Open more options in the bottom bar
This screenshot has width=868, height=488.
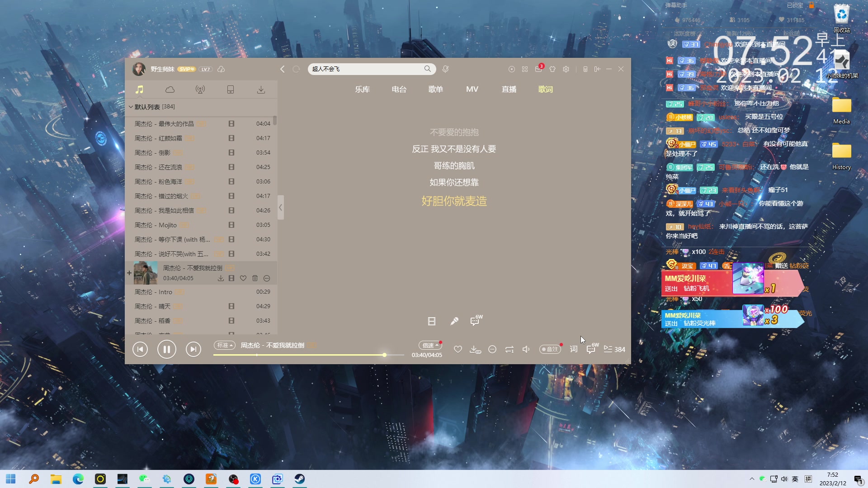tap(492, 349)
